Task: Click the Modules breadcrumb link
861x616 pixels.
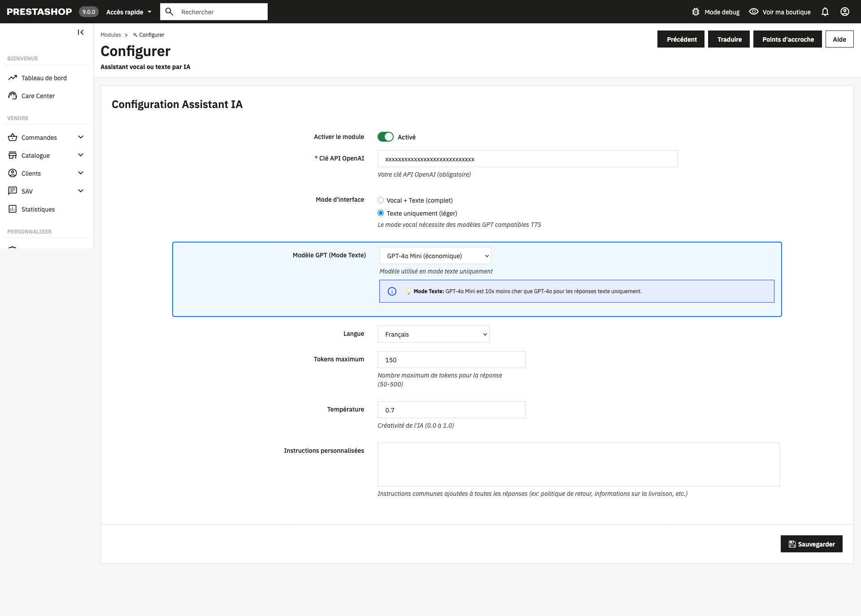Action: (110, 35)
